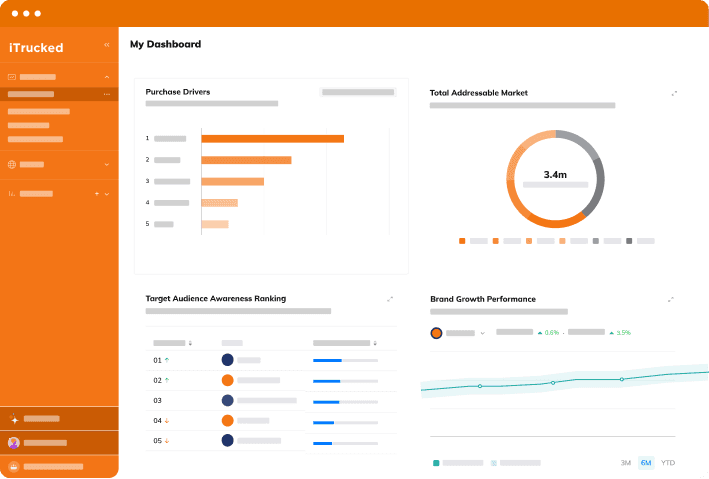The image size is (709, 479).
Task: Select ranking row 04
Action: 271,421
